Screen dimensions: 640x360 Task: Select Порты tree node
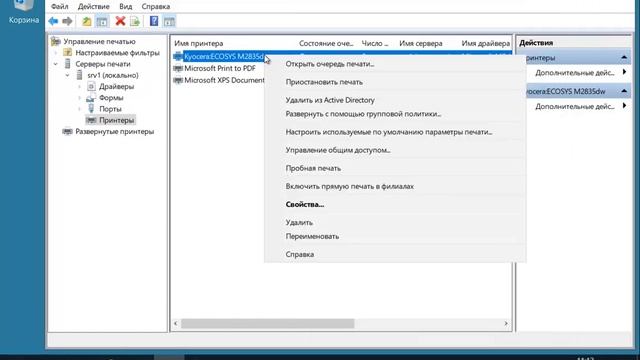110,109
